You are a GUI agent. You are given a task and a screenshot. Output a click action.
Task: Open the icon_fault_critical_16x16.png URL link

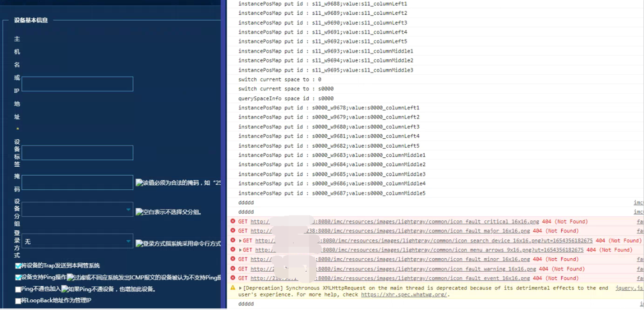click(395, 221)
